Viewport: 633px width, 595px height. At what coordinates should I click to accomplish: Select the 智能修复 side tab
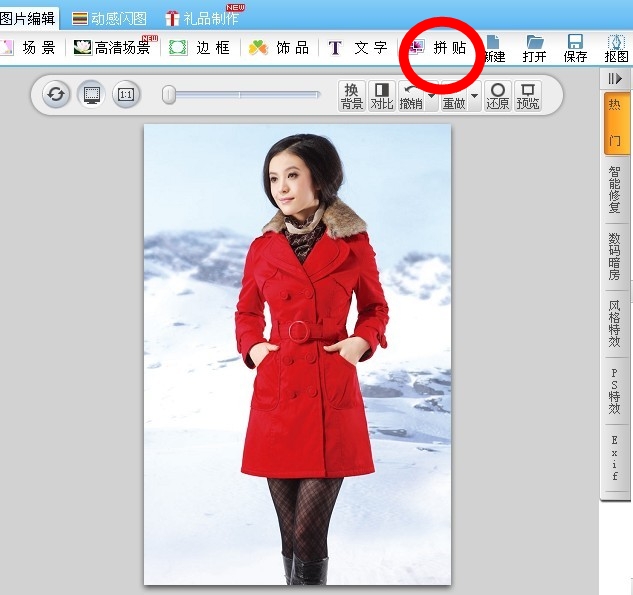(616, 190)
